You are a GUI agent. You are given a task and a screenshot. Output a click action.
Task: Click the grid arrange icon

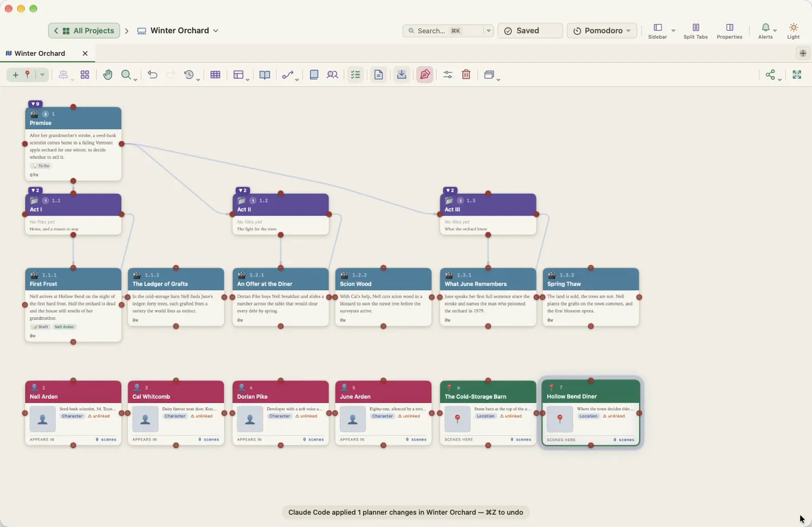(x=85, y=75)
